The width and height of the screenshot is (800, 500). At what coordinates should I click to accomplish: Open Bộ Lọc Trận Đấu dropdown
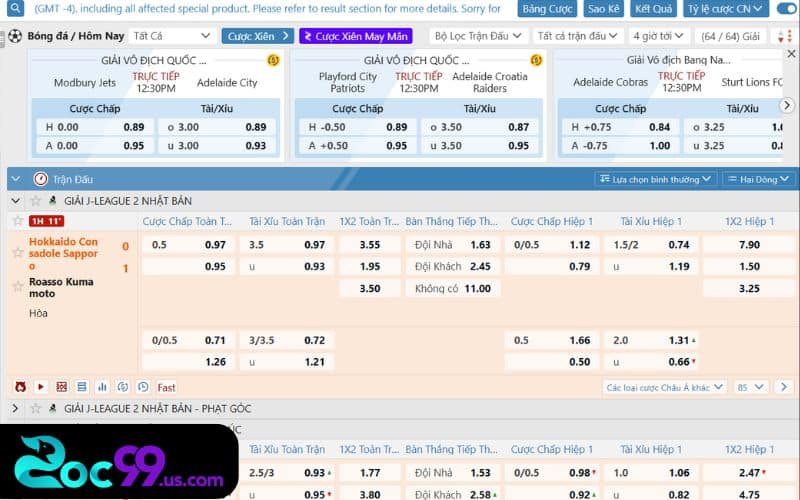click(x=478, y=36)
